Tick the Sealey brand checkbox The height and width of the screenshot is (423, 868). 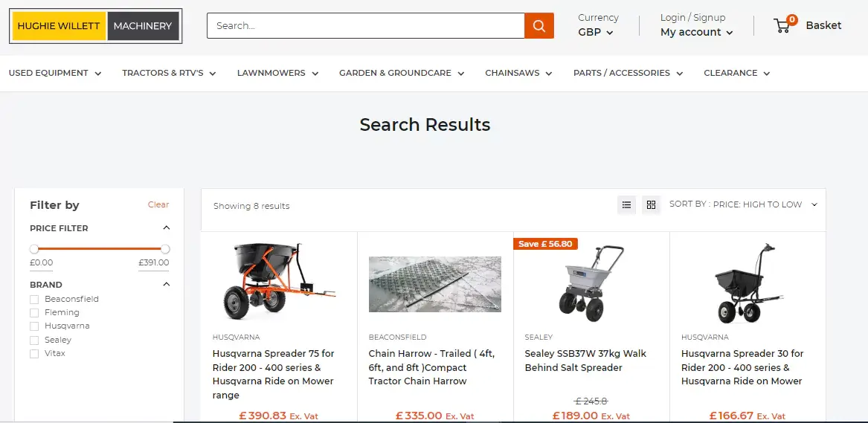34,340
